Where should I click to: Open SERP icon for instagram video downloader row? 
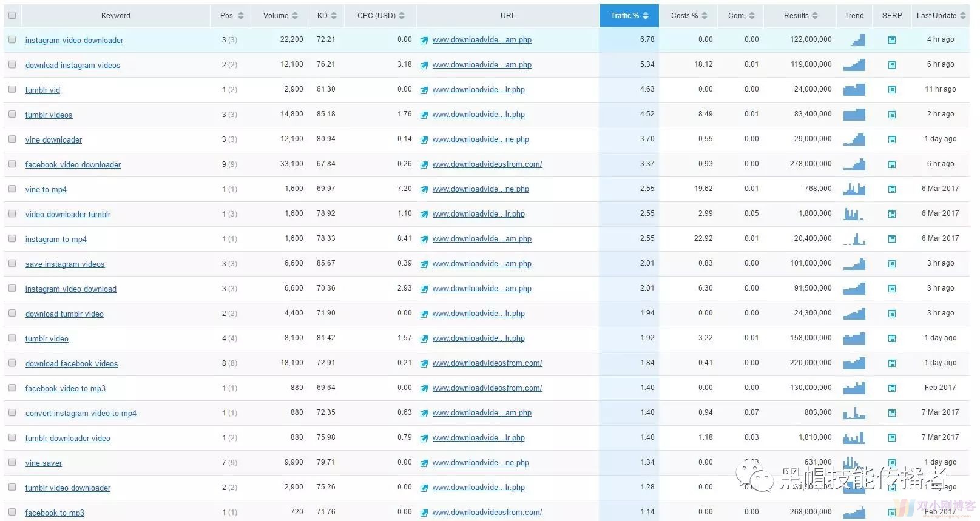click(x=891, y=40)
